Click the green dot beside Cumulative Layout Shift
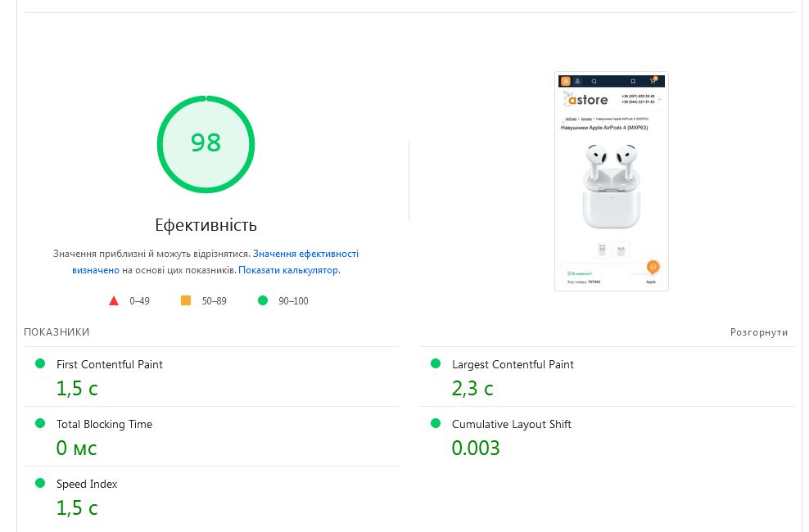This screenshot has width=809, height=532. [436, 424]
